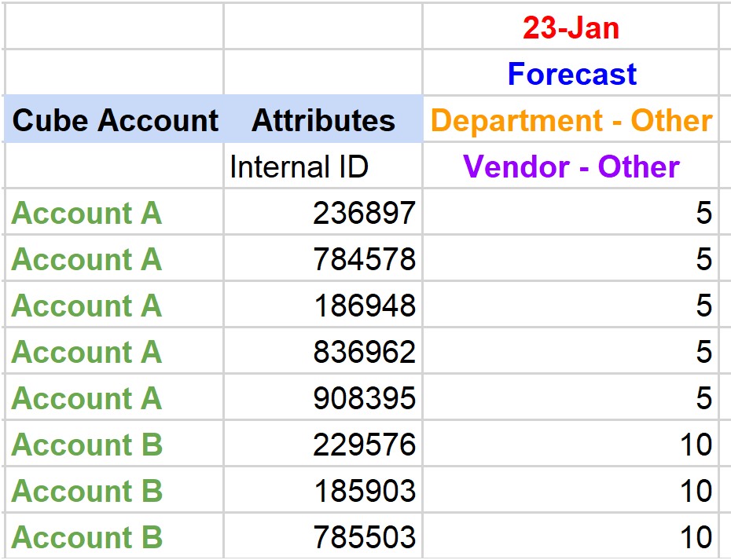Select forecast value 5 in row 836962
The height and width of the screenshot is (560, 731).
[570, 351]
